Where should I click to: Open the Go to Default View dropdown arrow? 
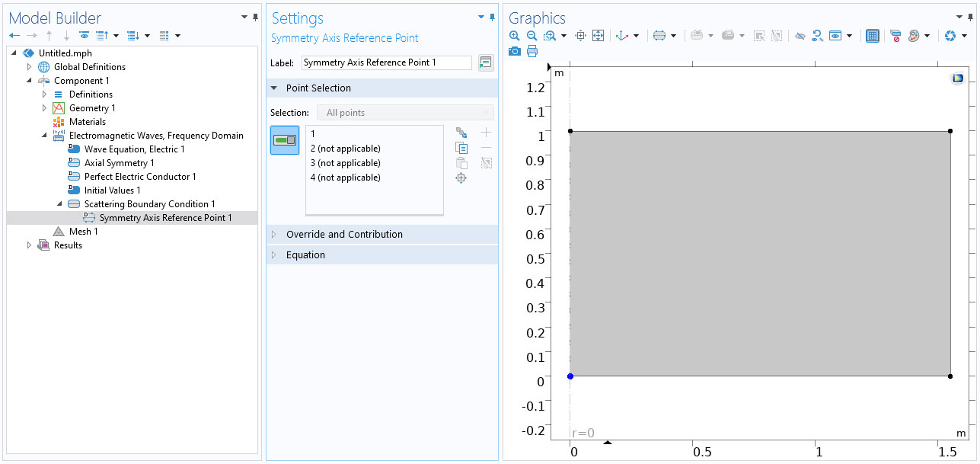coord(636,36)
